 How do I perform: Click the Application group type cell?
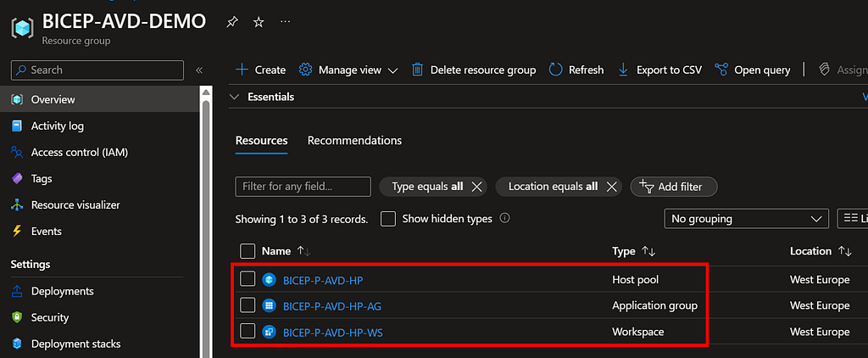click(654, 305)
